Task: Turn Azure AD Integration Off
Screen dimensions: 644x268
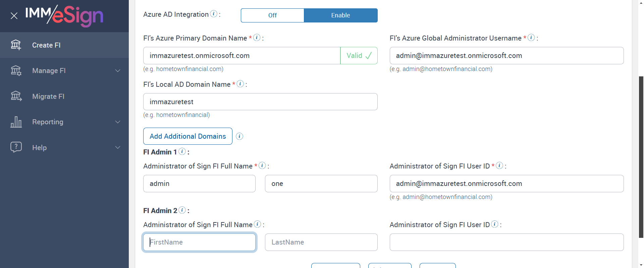Action: point(272,15)
